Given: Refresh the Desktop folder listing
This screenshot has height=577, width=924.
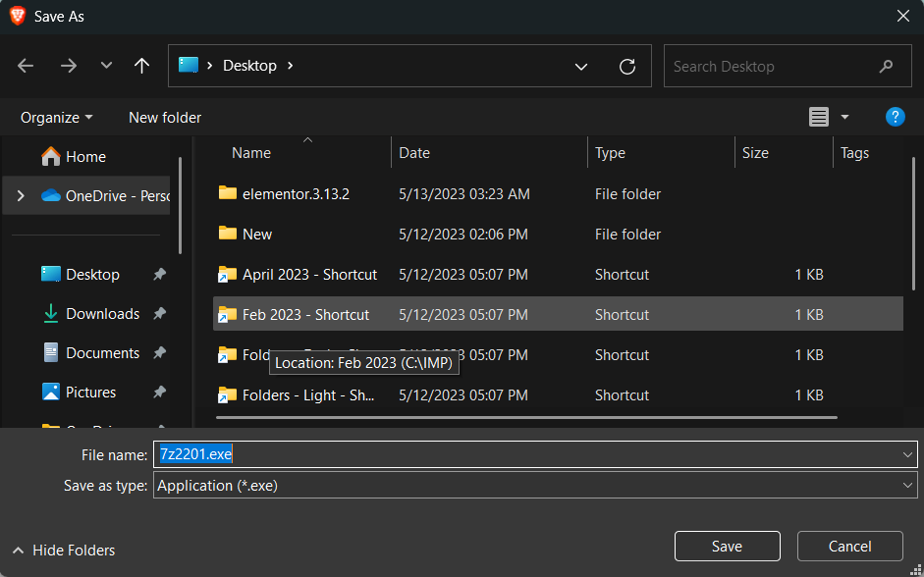Looking at the screenshot, I should click(x=627, y=67).
